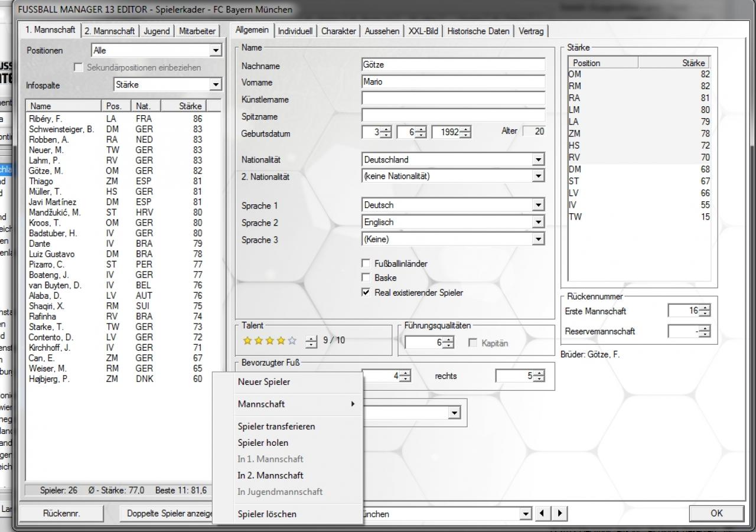
Task: Open the Nationalität dropdown
Action: coord(537,159)
